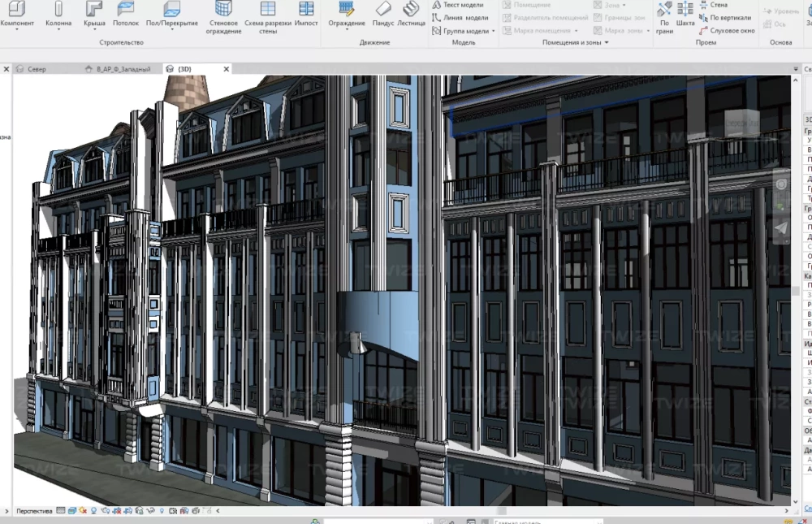Open the steering wheel on navigation bar
This screenshot has width=812, height=524.
781,184
